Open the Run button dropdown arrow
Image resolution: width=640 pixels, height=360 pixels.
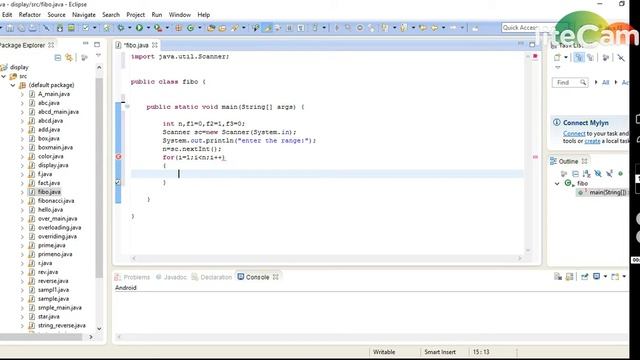148,28
